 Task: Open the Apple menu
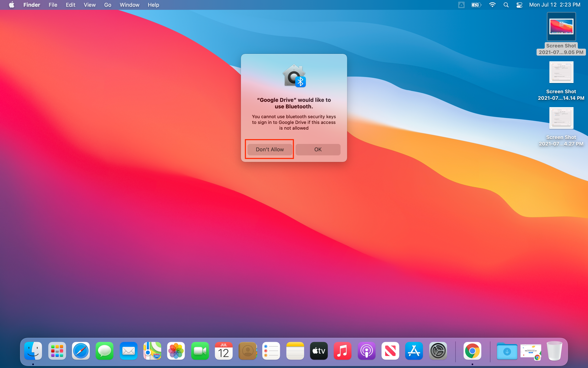pyautogui.click(x=11, y=5)
